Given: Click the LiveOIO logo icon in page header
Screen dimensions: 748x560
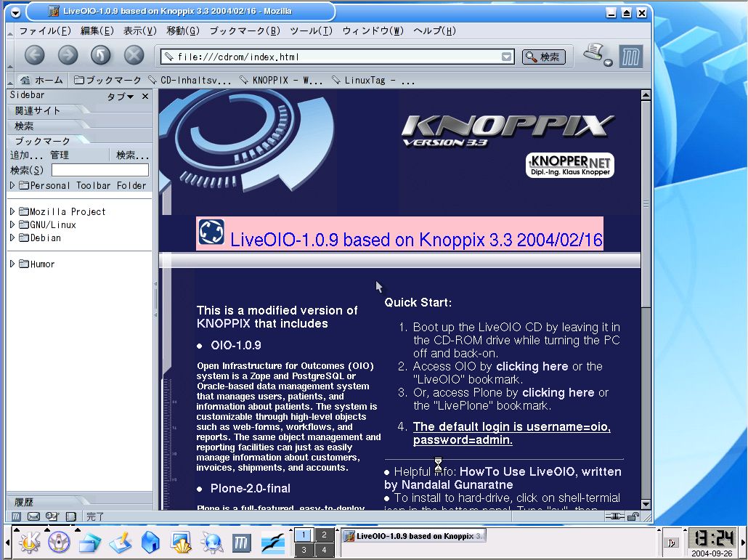Looking at the screenshot, I should (x=211, y=232).
